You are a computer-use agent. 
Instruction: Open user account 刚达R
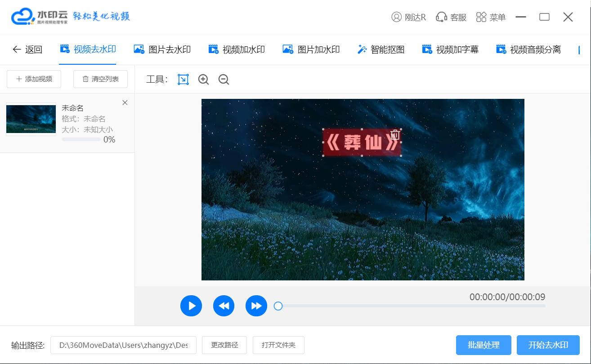[x=408, y=17]
